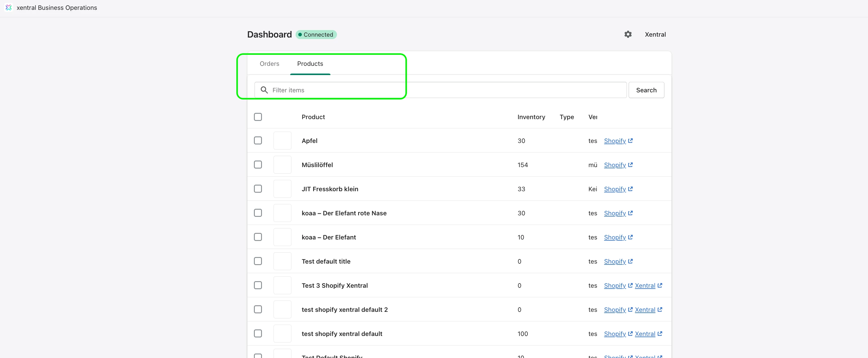Viewport: 868px width, 358px height.
Task: Open settings via the gear icon
Action: pyautogui.click(x=628, y=34)
